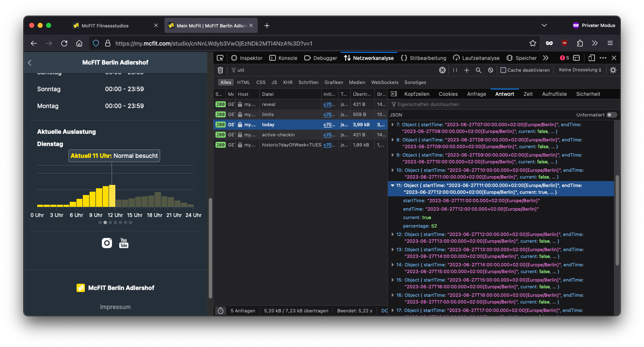Expand JSON object 8
Viewport: 644px width, 347px height.
393,140
